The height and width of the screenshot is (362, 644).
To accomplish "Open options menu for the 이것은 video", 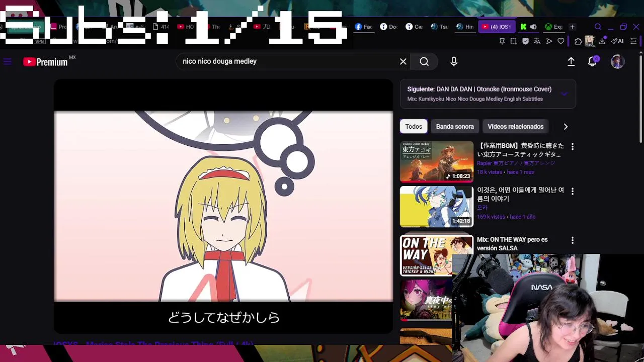I will click(x=572, y=191).
